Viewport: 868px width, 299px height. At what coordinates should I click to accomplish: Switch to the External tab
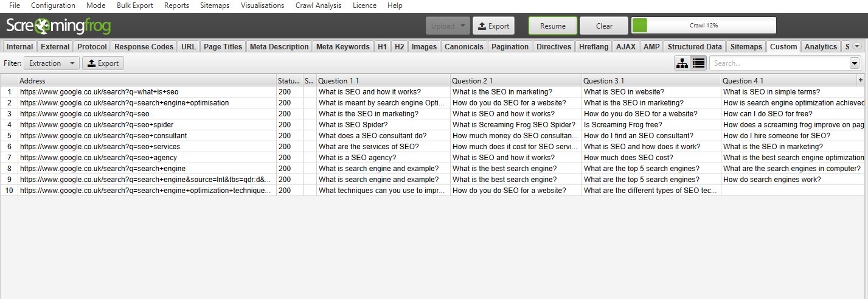pos(55,46)
